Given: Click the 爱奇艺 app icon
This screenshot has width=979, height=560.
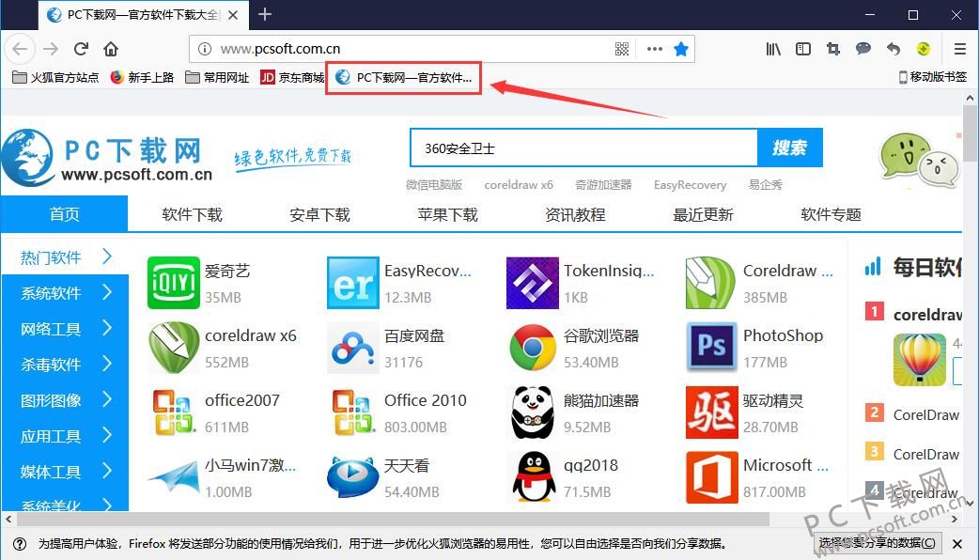Looking at the screenshot, I should coord(174,283).
